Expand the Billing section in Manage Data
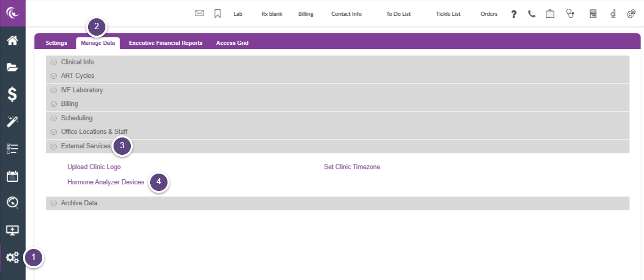 click(338, 104)
